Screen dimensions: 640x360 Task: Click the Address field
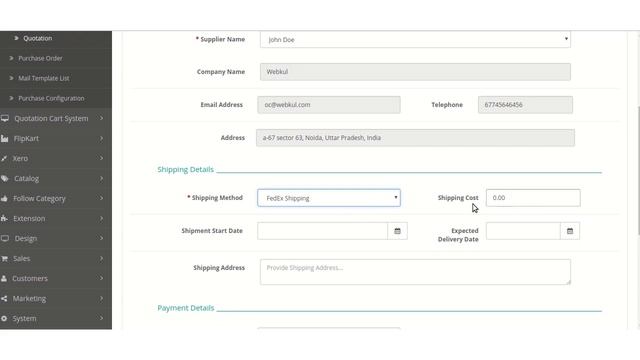(415, 138)
